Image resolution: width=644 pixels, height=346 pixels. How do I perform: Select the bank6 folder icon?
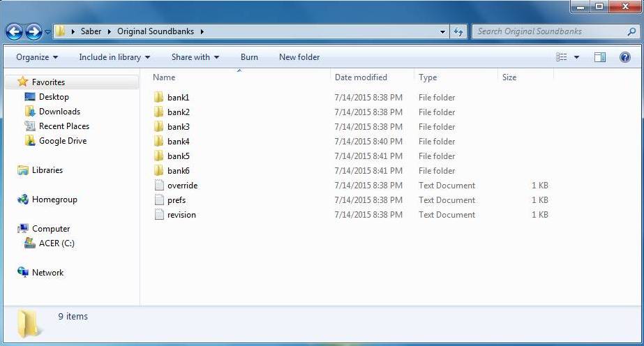tap(159, 171)
